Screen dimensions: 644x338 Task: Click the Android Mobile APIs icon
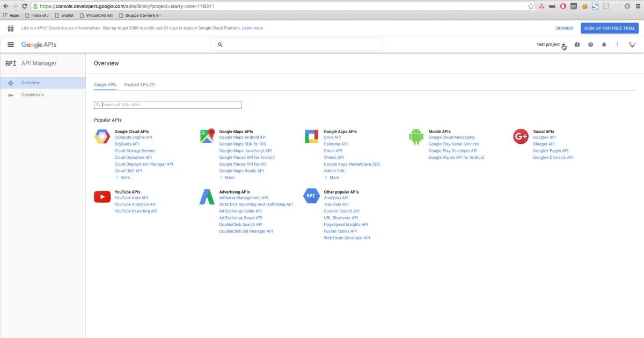point(416,136)
